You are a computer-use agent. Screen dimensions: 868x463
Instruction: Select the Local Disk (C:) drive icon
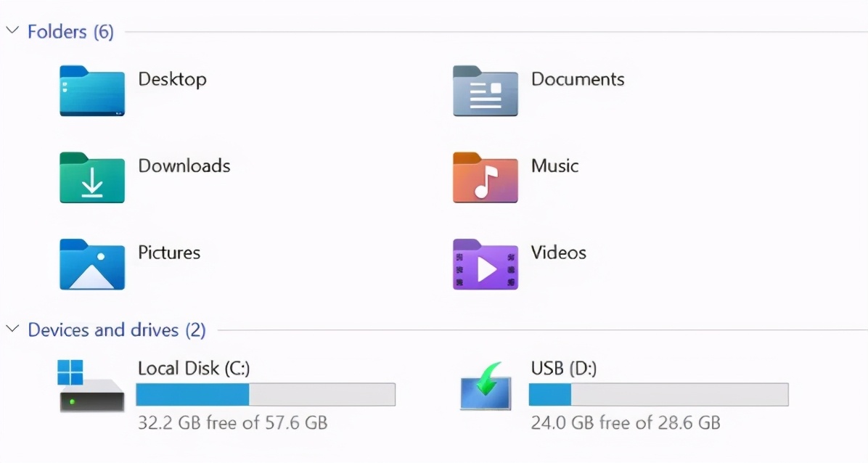[91, 388]
